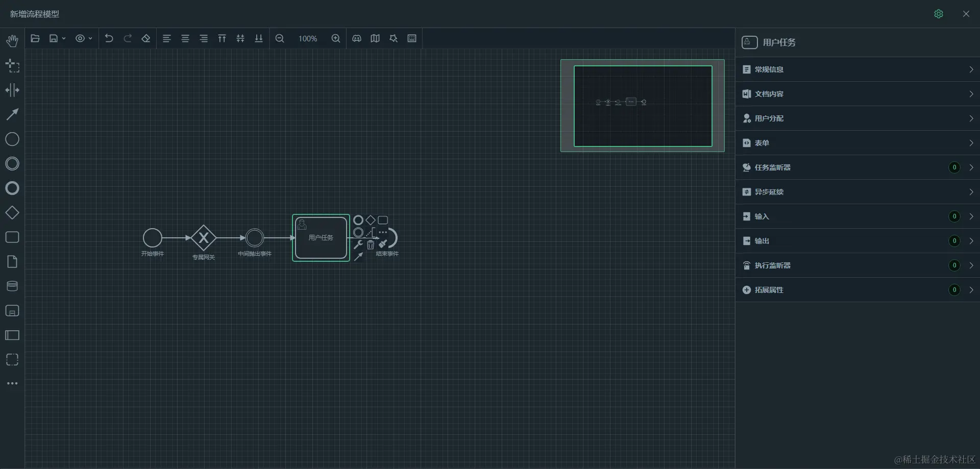The height and width of the screenshot is (469, 980).
Task: Pick the data store cylinder from palette
Action: (12, 286)
